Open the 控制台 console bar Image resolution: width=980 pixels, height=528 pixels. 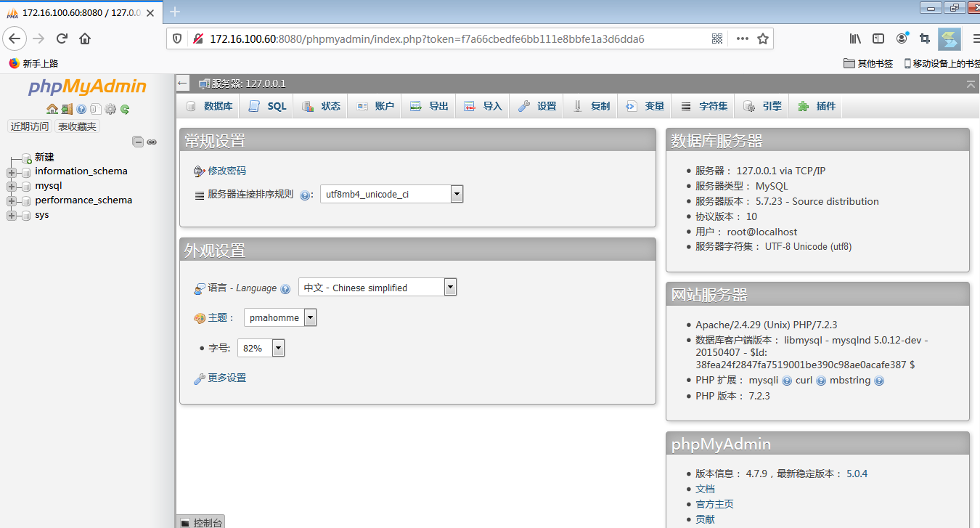tap(201, 522)
